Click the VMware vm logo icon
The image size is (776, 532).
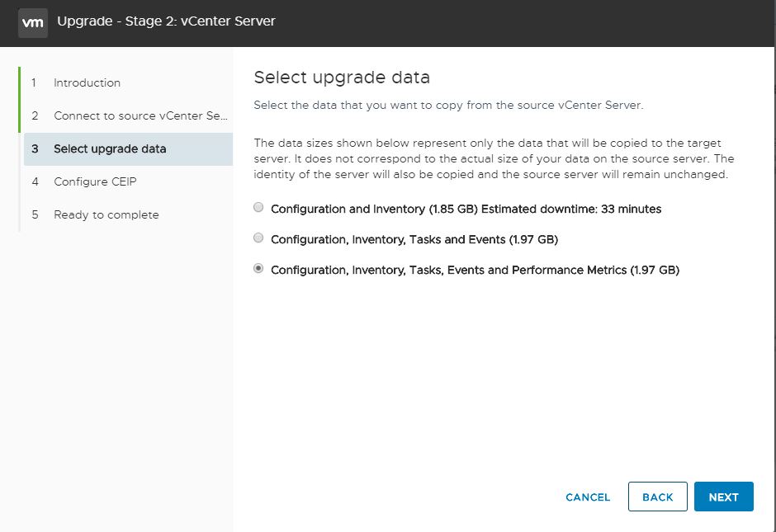coord(33,23)
